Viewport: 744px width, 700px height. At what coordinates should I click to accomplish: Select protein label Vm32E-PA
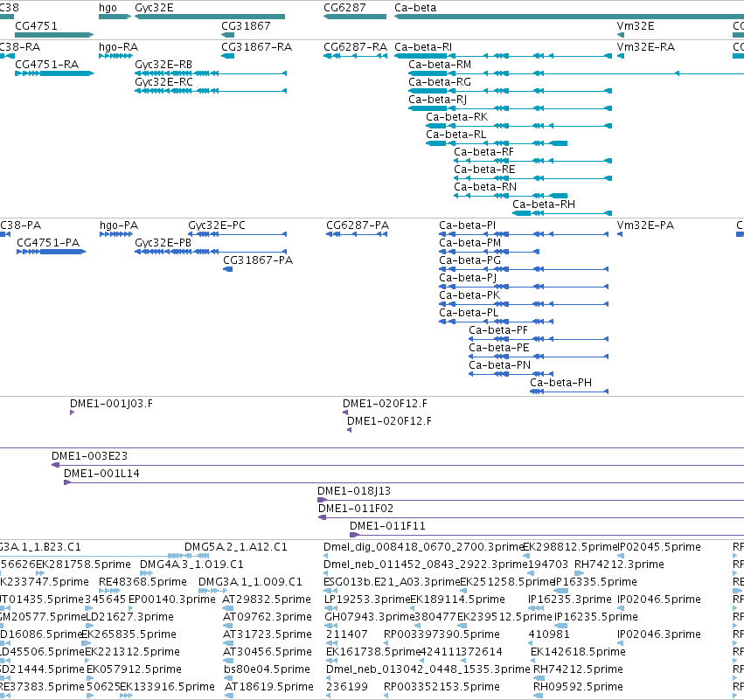(x=645, y=225)
